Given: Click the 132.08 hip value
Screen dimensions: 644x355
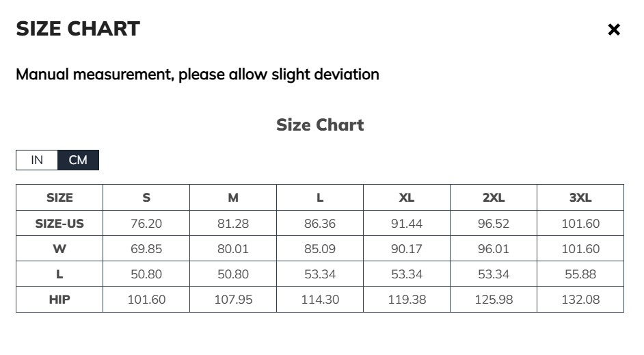Looking at the screenshot, I should click(x=580, y=300).
